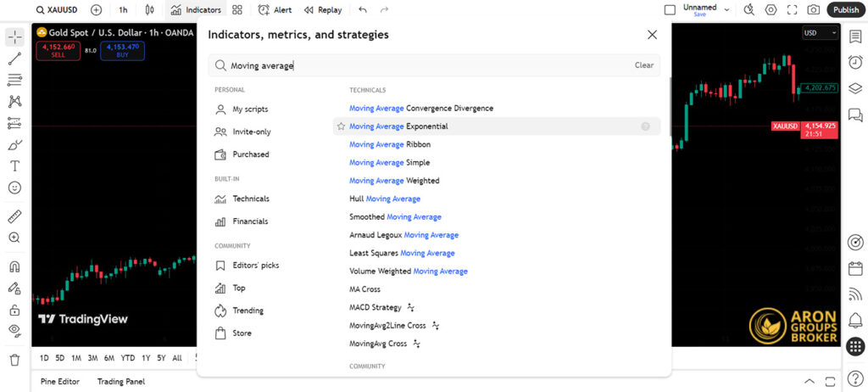868x392 pixels.
Task: Choose the Text annotation tool
Action: point(14,166)
